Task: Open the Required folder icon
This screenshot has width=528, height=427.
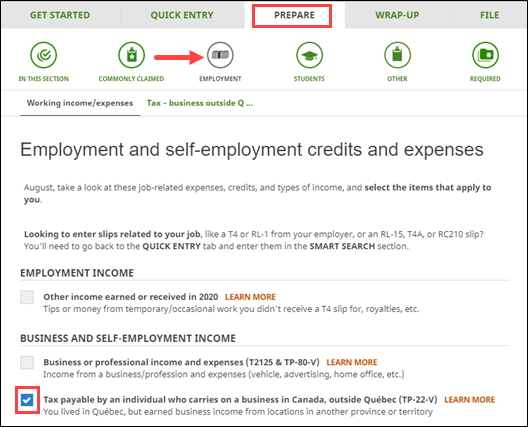Action: (x=485, y=55)
